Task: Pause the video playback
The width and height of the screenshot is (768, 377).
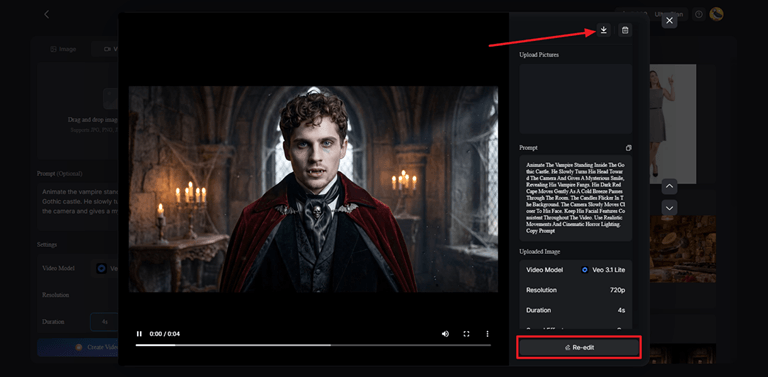Action: pos(139,334)
